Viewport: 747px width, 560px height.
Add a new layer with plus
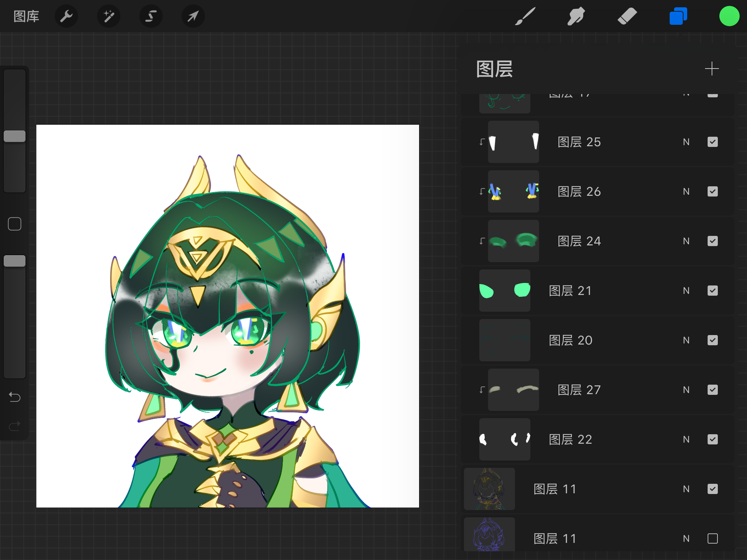pos(712,69)
